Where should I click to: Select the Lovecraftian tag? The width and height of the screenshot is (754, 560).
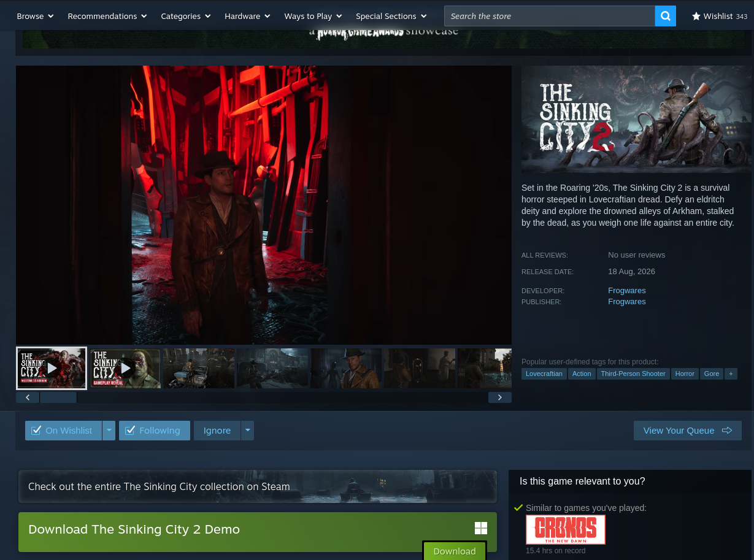click(544, 374)
